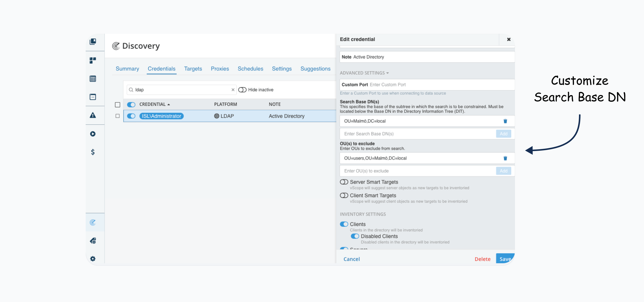
Task: Toggle the Hide inactive switch
Action: [242, 90]
